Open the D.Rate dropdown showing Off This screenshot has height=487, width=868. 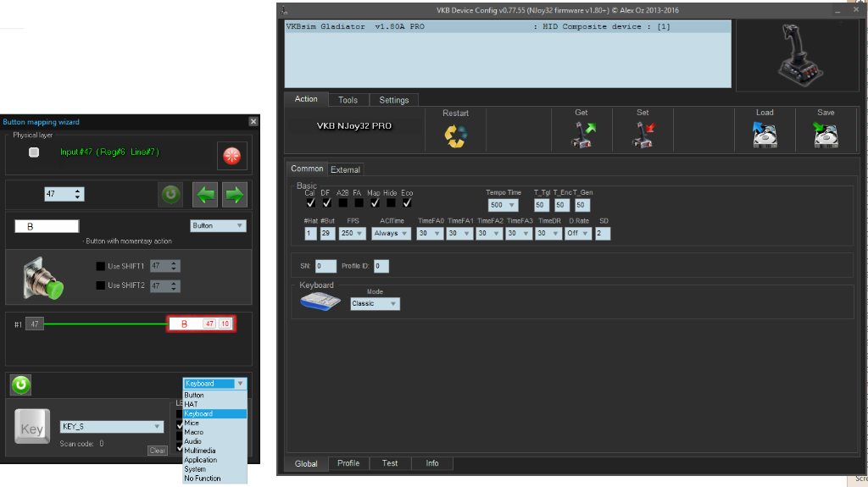578,234
